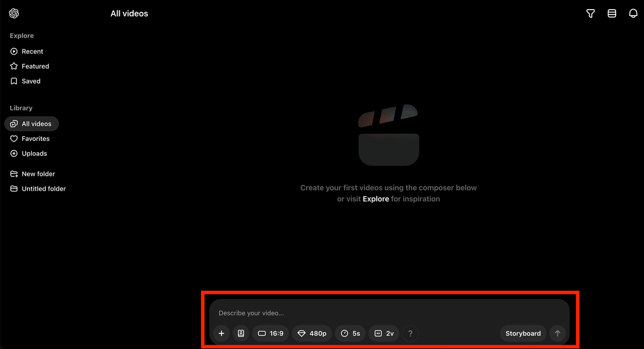Open Uploads section
644x349 pixels.
coord(29,154)
